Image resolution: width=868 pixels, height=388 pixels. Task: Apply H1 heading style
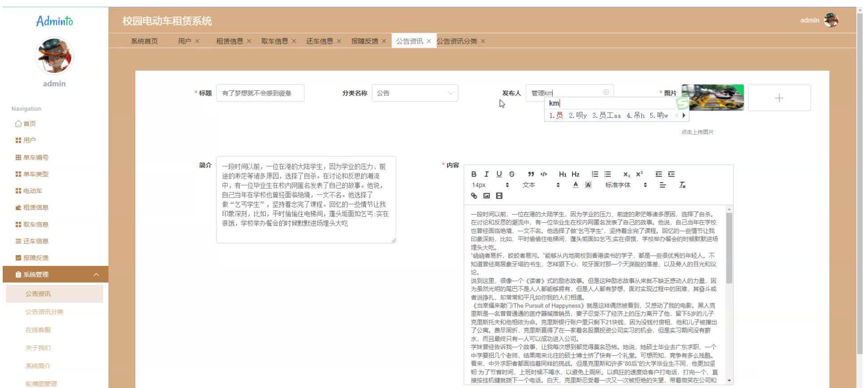(563, 174)
